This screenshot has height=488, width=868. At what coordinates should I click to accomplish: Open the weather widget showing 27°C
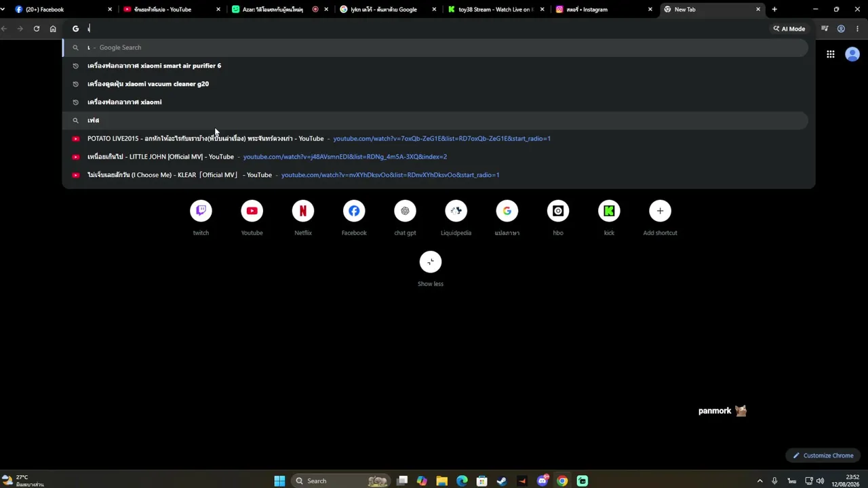24,481
